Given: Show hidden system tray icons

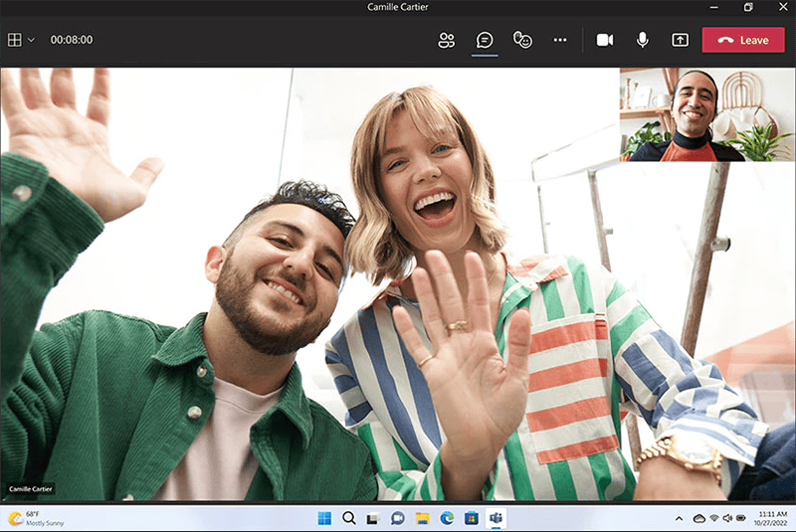Looking at the screenshot, I should point(679,518).
